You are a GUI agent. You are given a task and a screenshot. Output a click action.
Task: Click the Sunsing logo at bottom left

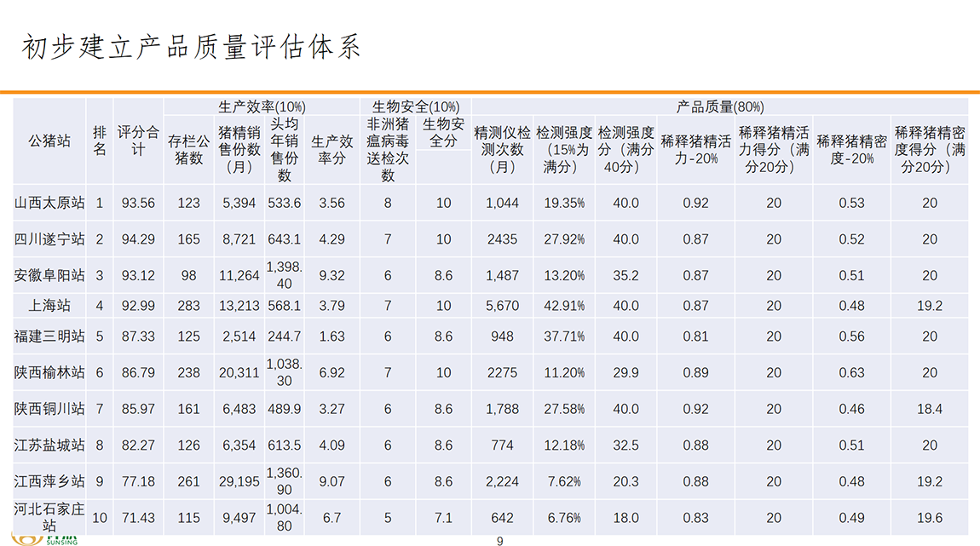(x=61, y=540)
